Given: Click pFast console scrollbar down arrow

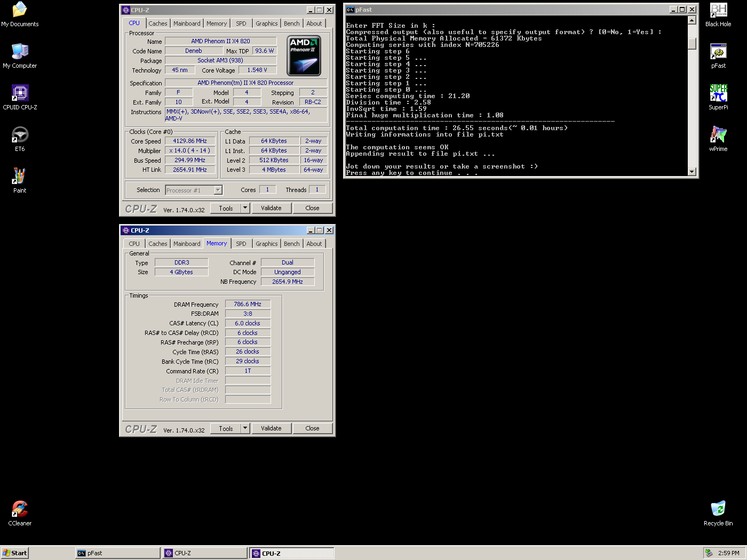Looking at the screenshot, I should [x=692, y=172].
